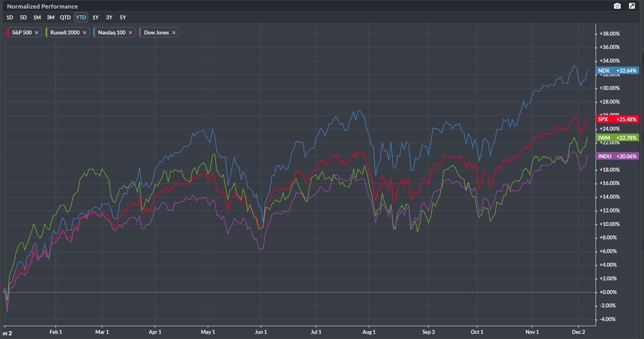This screenshot has height=339, width=644.
Task: Click the -2.00% axis label
Action: [608, 305]
